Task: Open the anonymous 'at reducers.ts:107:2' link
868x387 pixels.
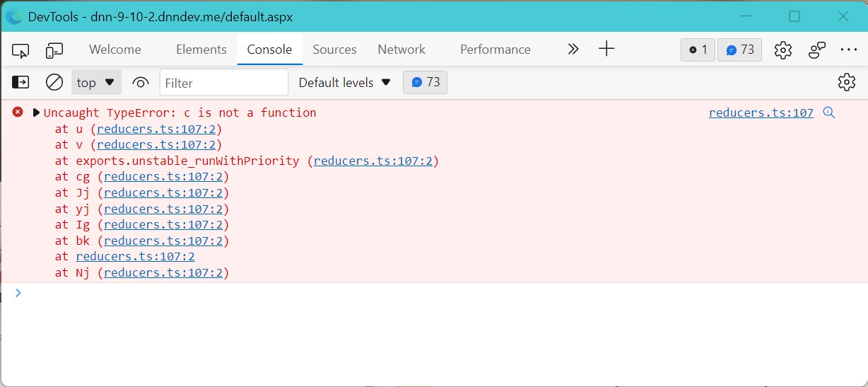Action: coord(136,256)
